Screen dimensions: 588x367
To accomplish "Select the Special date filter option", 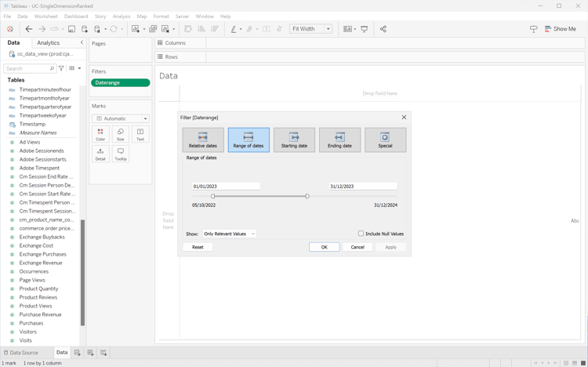I will [x=385, y=140].
